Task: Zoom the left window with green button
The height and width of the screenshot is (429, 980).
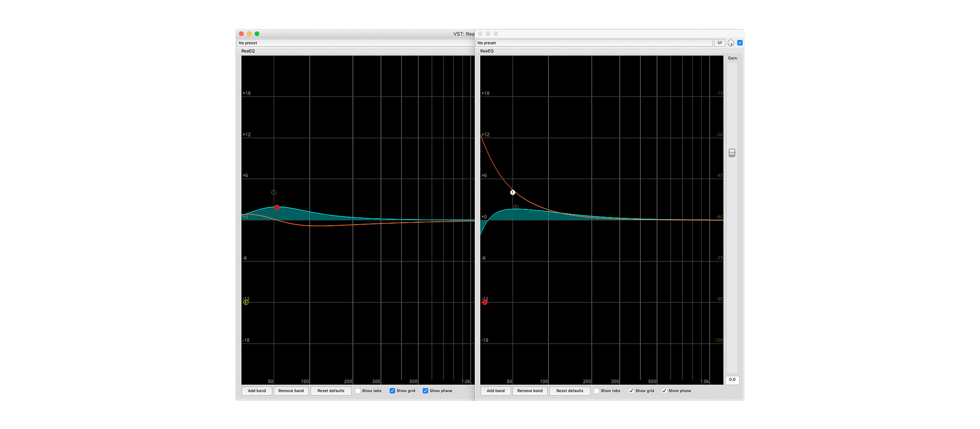Action: pos(257,34)
